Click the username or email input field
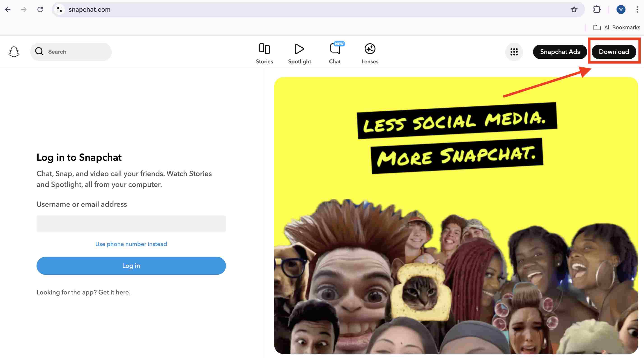The width and height of the screenshot is (644, 358). (x=131, y=223)
